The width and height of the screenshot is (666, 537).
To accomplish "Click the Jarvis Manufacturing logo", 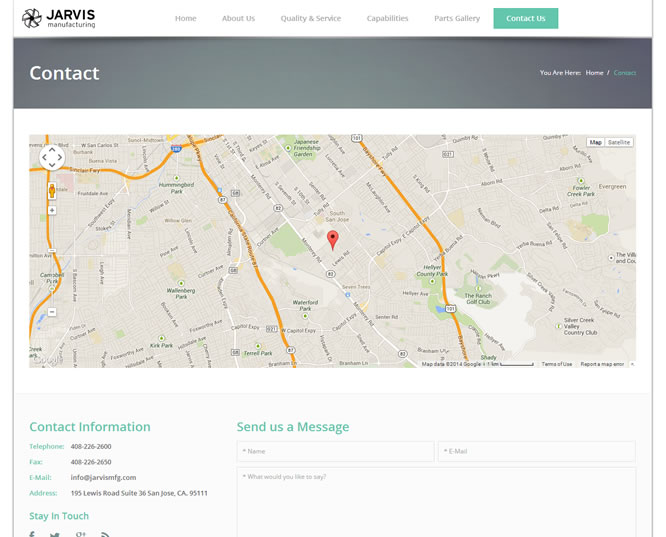I will tap(59, 18).
